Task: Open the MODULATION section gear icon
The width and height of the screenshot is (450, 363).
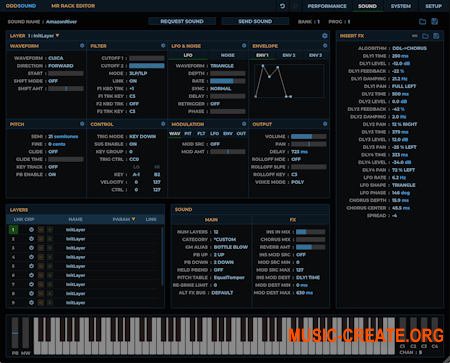Action: click(x=244, y=124)
